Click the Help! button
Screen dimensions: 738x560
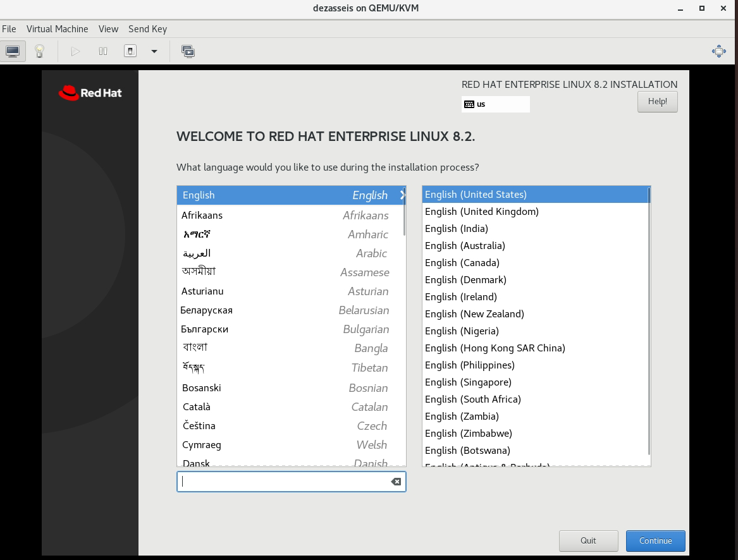click(x=658, y=102)
